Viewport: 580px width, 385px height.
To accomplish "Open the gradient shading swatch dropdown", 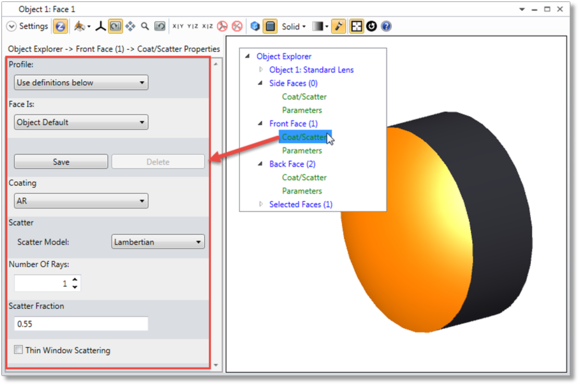I will pos(320,26).
